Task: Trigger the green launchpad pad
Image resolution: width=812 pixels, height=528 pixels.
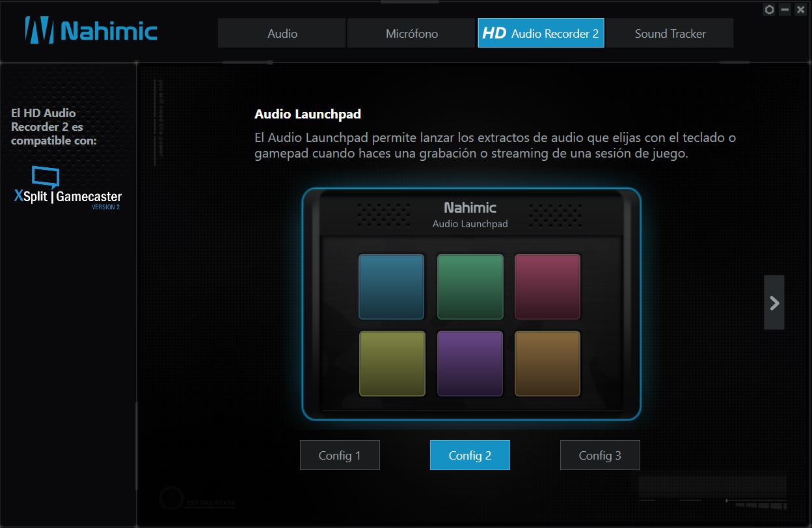Action: [470, 287]
